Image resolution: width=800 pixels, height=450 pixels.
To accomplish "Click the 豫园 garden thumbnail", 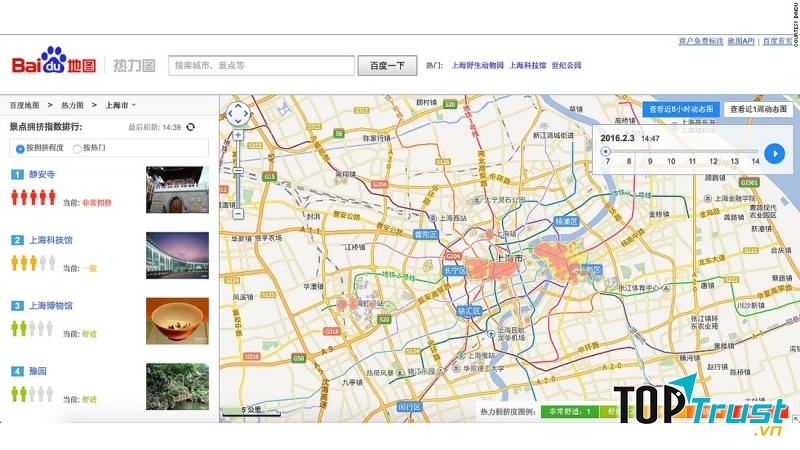I will click(x=178, y=387).
